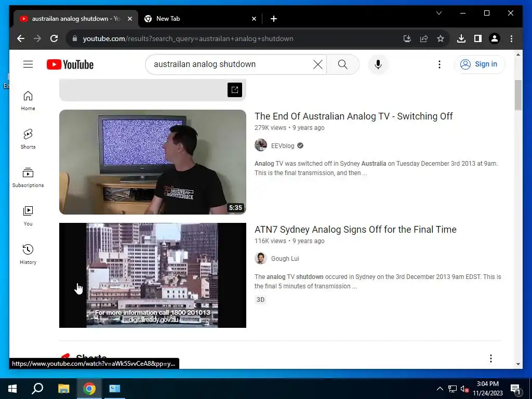Switch to the New Tab tab
The height and width of the screenshot is (399, 532).
[x=200, y=19]
